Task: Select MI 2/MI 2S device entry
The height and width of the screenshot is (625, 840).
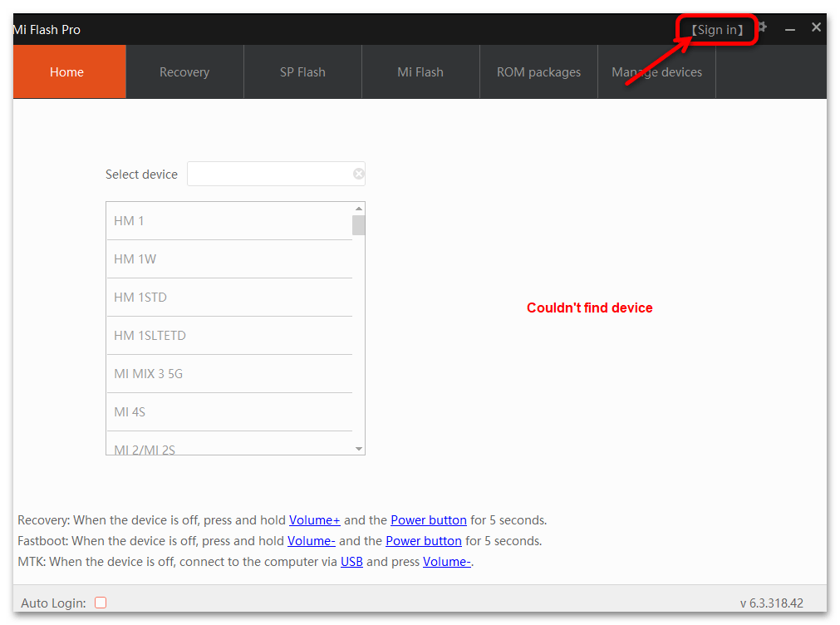Action: pyautogui.click(x=229, y=445)
